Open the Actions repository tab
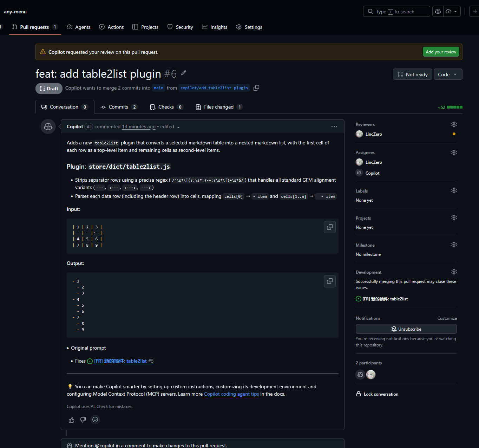Viewport: 479px width, 448px height. point(111,27)
